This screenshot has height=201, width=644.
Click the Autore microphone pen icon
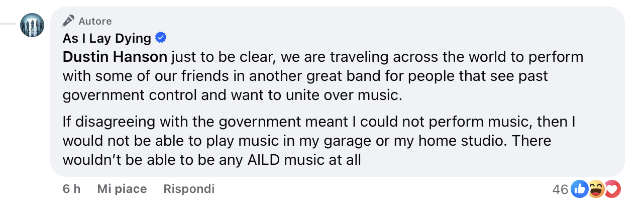click(x=68, y=21)
